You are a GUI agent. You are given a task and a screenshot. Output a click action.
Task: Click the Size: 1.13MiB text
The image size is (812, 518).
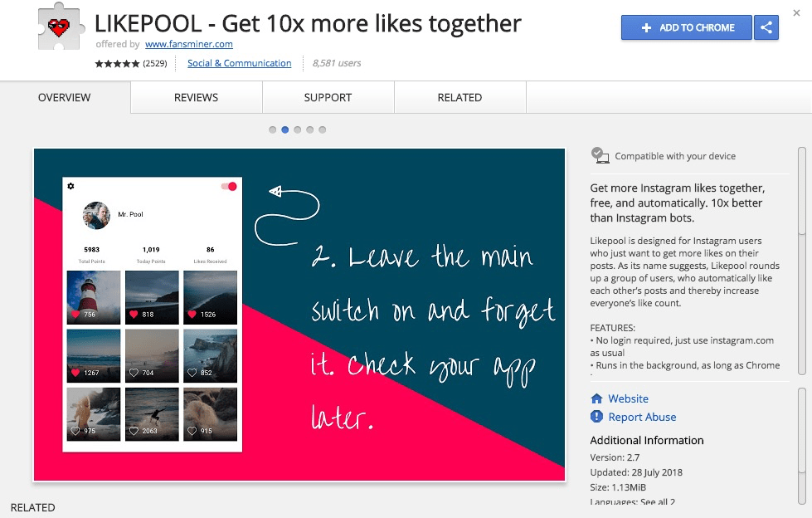[x=618, y=487]
